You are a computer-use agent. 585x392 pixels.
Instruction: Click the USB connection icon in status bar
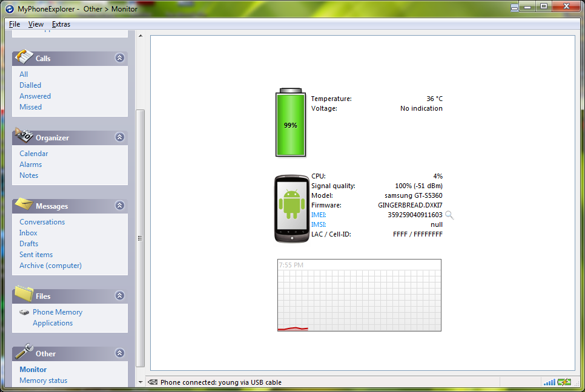click(x=152, y=382)
